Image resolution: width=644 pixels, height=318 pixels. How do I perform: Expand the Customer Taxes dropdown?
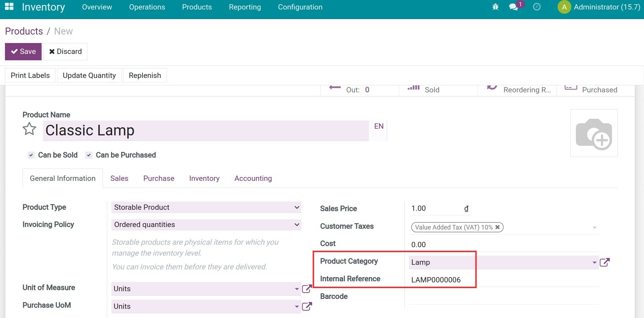click(x=595, y=227)
